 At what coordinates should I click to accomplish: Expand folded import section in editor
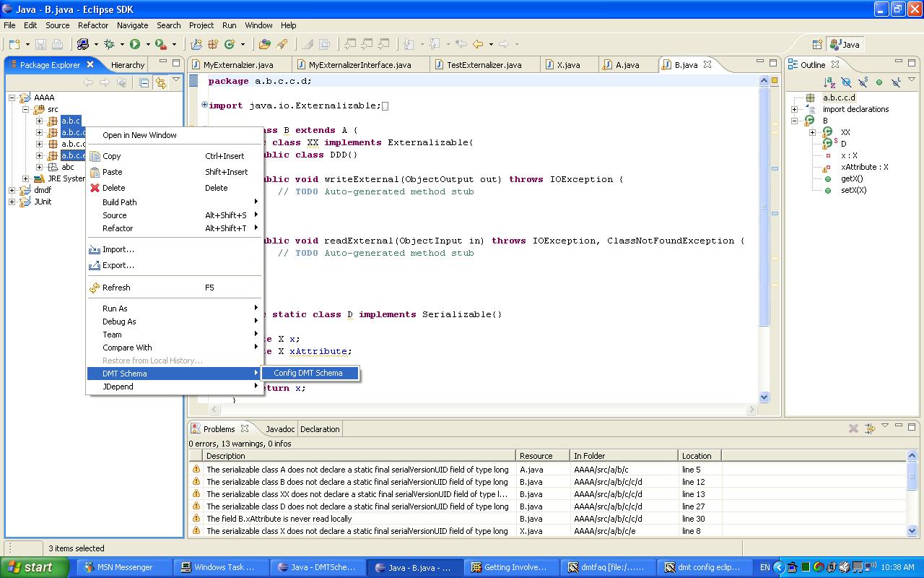[x=204, y=105]
